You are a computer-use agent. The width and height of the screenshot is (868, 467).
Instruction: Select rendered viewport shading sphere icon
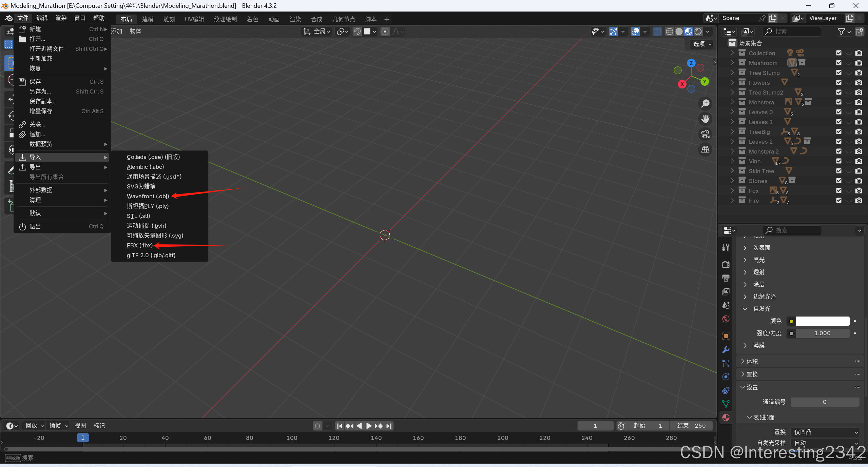click(698, 32)
